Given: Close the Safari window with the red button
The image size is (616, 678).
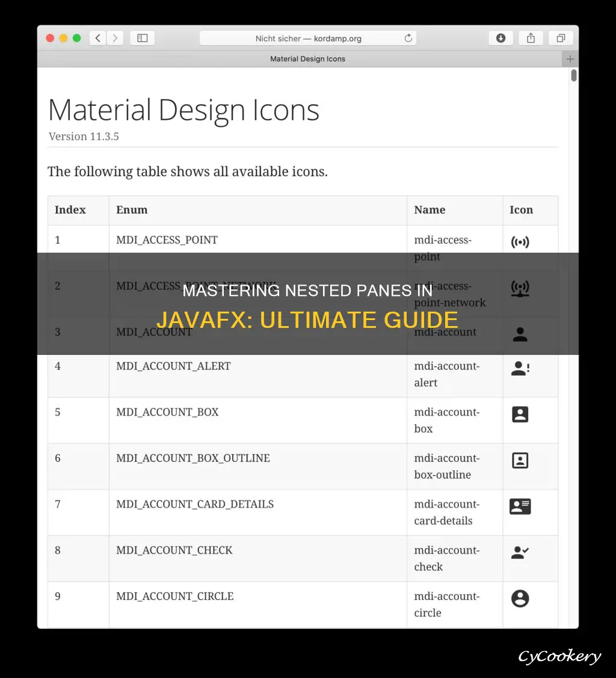Looking at the screenshot, I should (x=50, y=38).
